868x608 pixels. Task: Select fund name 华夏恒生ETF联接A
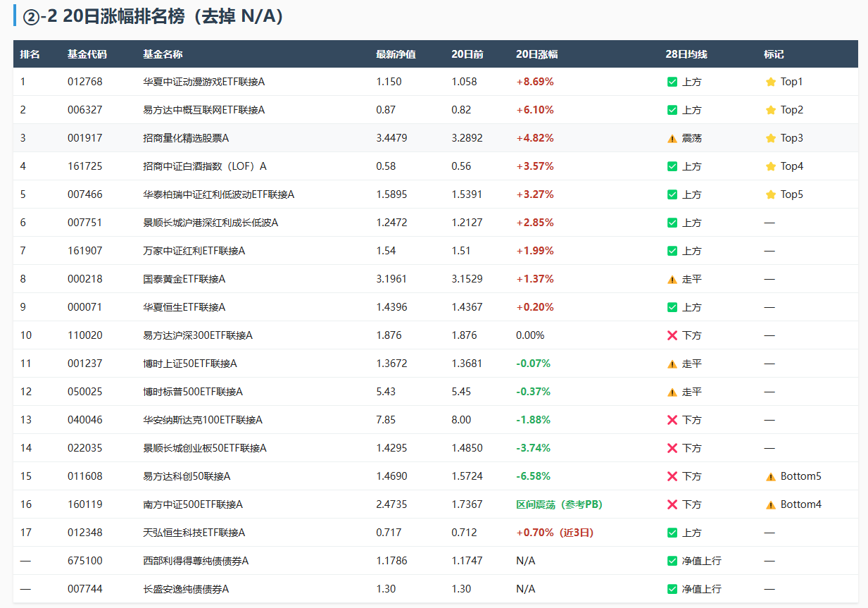(184, 307)
